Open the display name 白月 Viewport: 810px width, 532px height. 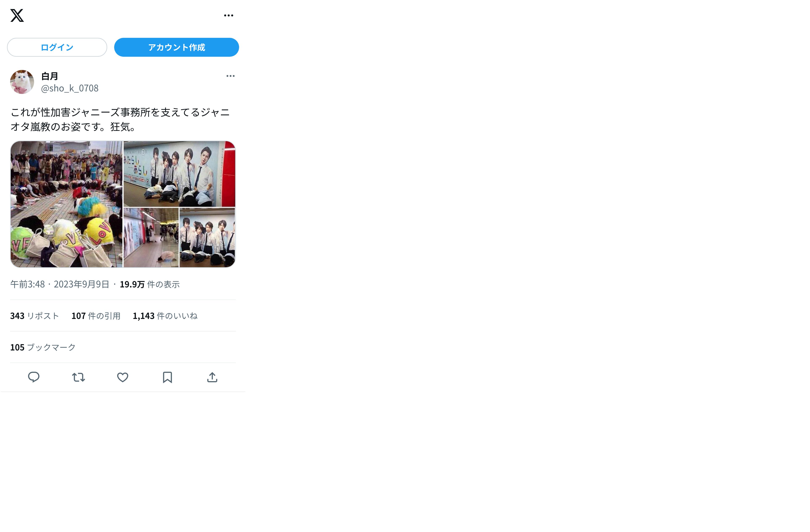[x=50, y=76]
